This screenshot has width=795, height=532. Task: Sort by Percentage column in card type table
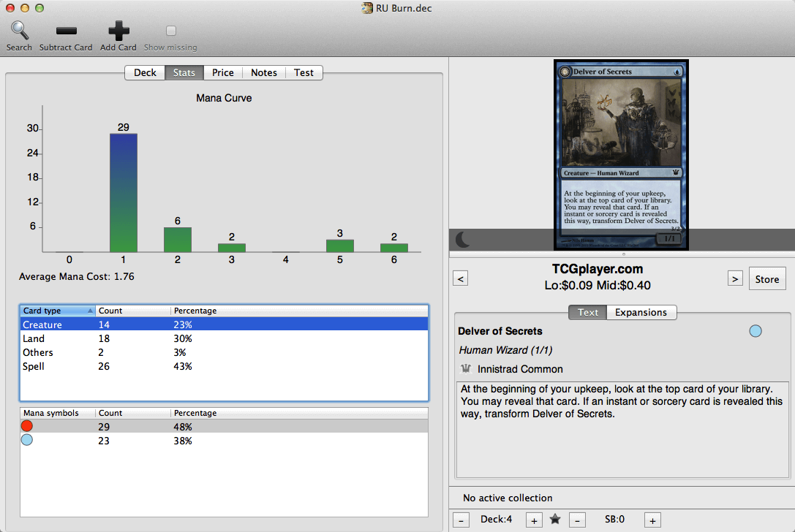(299, 311)
